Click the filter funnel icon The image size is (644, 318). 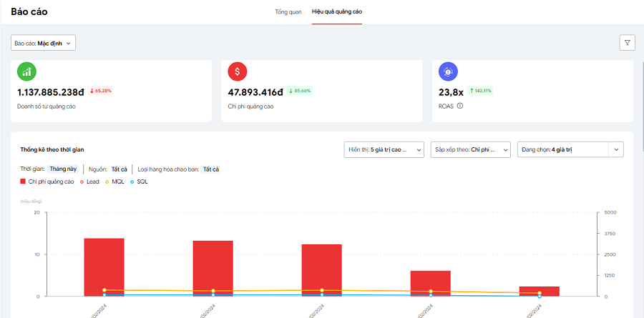tap(627, 43)
